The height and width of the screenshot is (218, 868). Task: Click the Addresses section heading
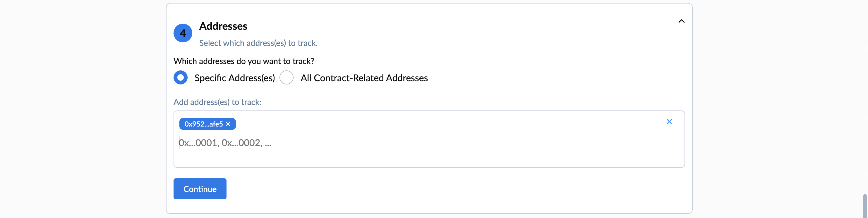pyautogui.click(x=223, y=26)
